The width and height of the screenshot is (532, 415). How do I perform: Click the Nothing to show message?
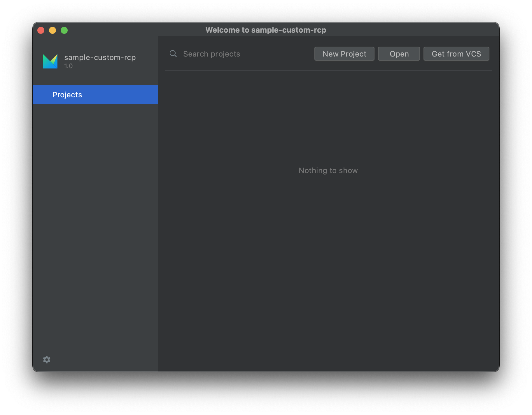[x=328, y=170]
